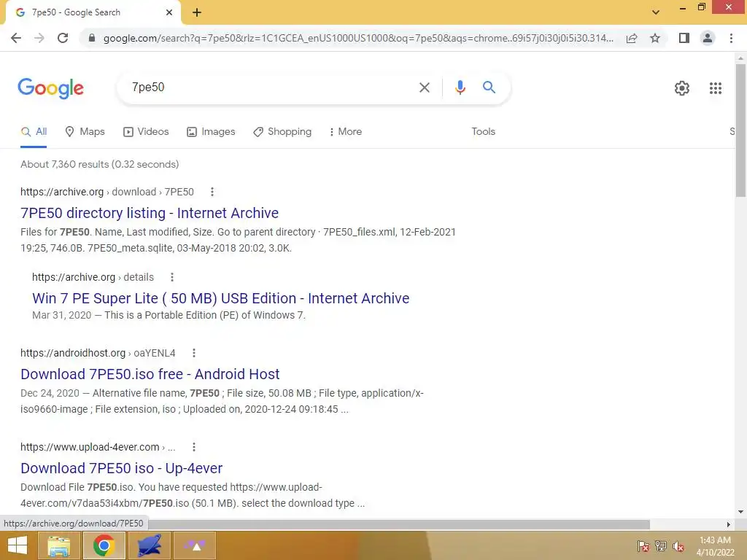This screenshot has height=560, width=747.
Task: Submit search with magnifying glass icon
Action: 489,87
